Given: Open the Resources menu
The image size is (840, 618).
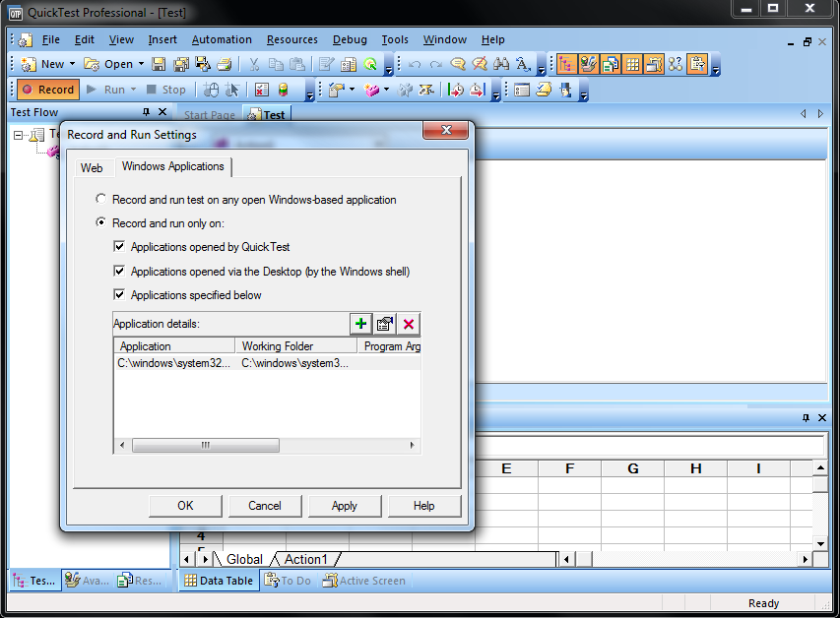Looking at the screenshot, I should point(291,39).
